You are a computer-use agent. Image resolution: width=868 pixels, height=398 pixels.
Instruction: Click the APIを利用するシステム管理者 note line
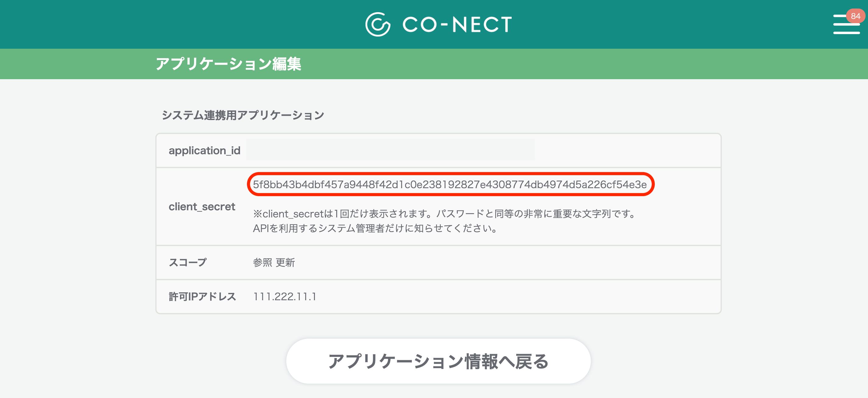pyautogui.click(x=375, y=228)
